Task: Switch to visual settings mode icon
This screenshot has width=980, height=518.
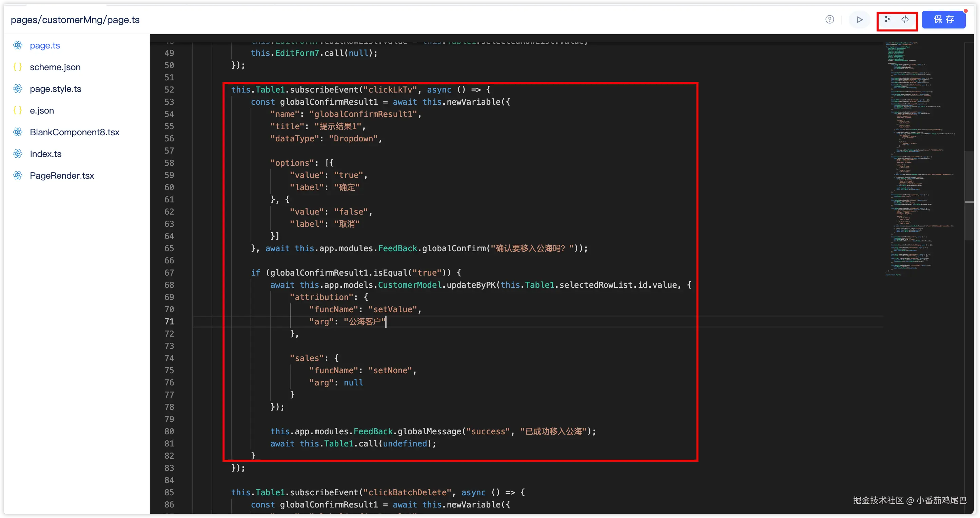Action: pos(887,19)
